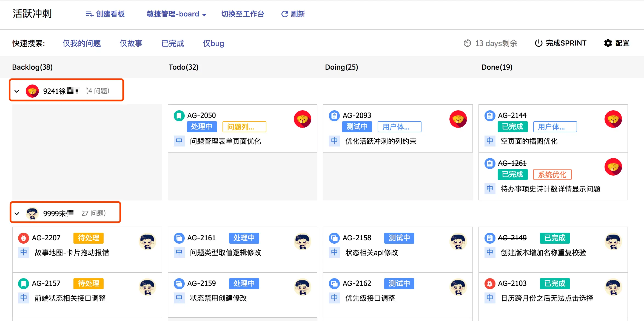Open the 敏捷管理-board dropdown
This screenshot has height=321, width=644.
176,14
